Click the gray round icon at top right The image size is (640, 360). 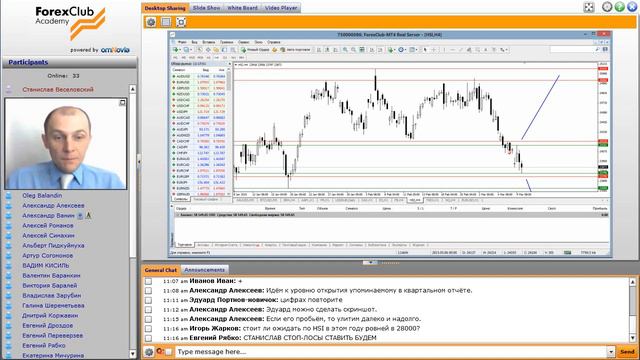pos(607,7)
